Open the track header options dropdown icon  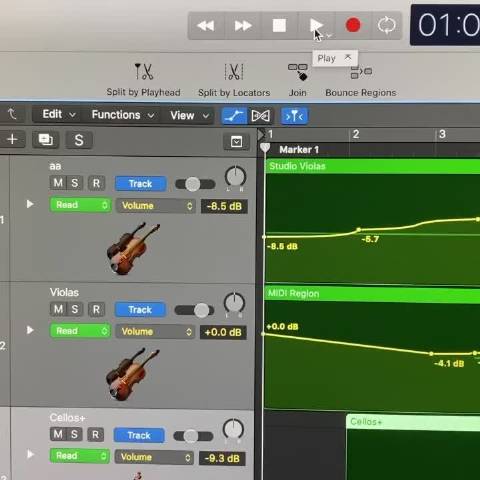pyautogui.click(x=236, y=142)
